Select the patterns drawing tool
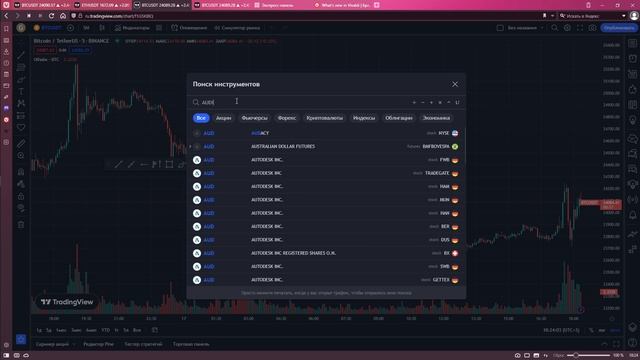Viewport: 640px width, 360px height. pos(21,103)
